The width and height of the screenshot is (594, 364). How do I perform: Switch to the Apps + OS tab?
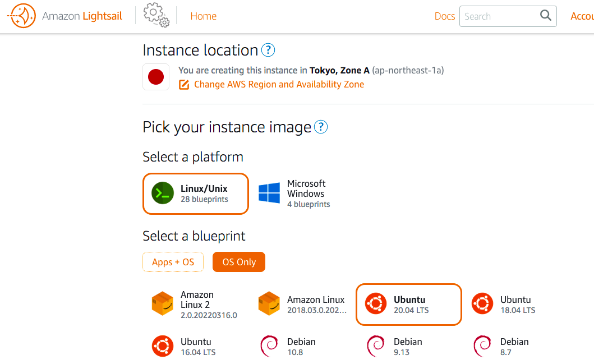(173, 262)
